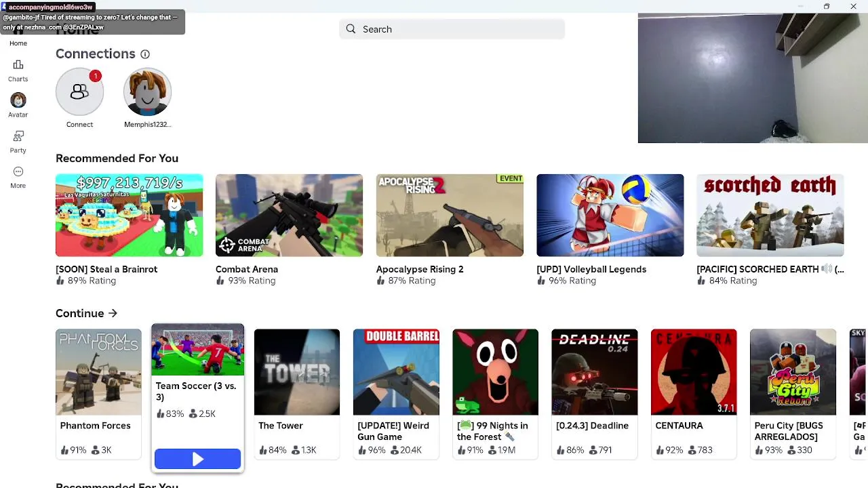Click the notification badge on Connect
This screenshot has width=868, height=488.
pos(96,76)
